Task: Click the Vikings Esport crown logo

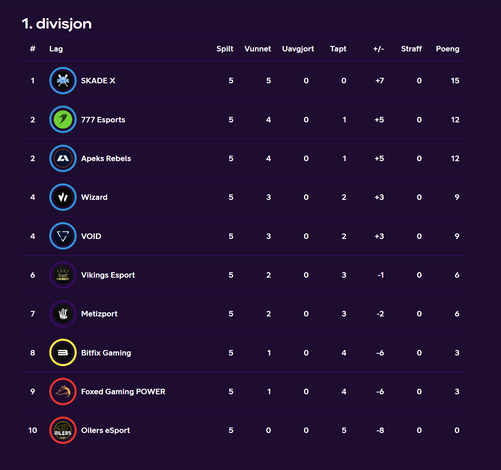Action: pos(63,275)
